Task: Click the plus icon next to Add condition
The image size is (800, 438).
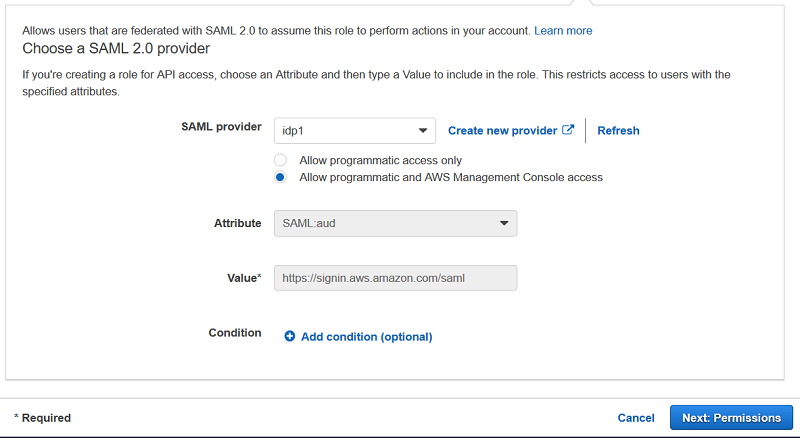Action: click(290, 337)
